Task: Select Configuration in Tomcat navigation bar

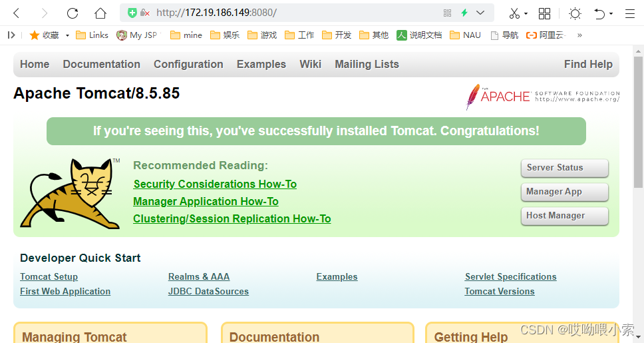Action: tap(188, 64)
